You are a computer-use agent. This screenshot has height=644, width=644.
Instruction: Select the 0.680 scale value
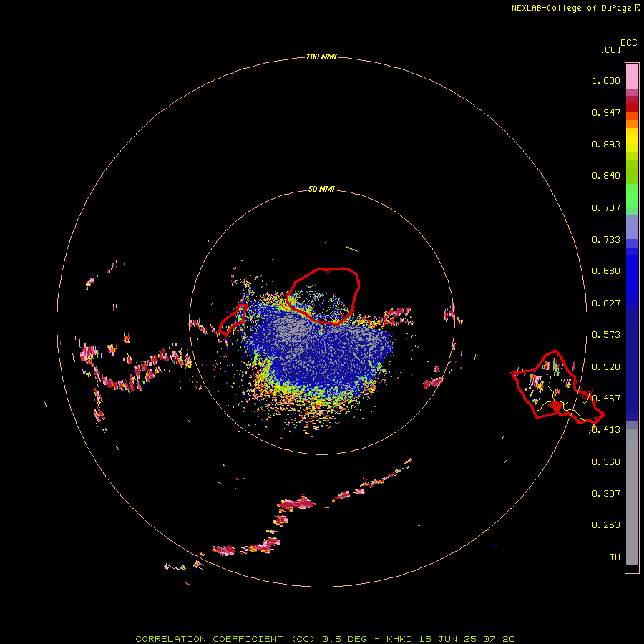point(606,271)
